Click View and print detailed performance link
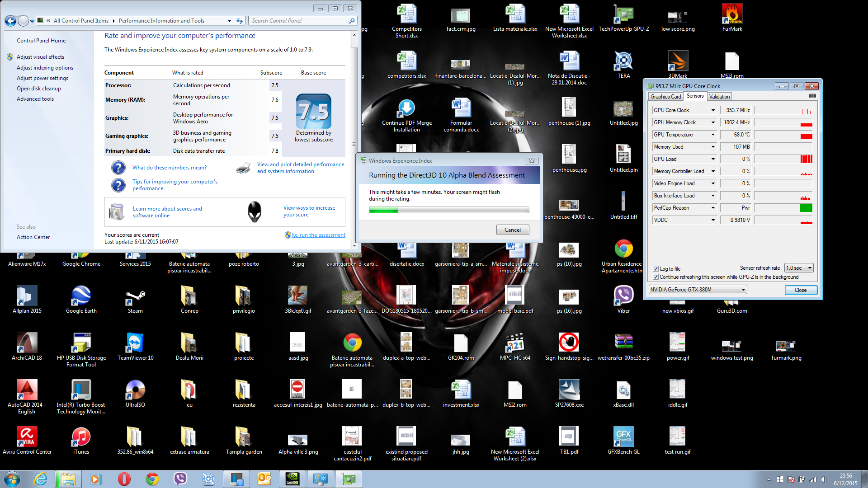This screenshot has height=488, width=868. tap(301, 168)
